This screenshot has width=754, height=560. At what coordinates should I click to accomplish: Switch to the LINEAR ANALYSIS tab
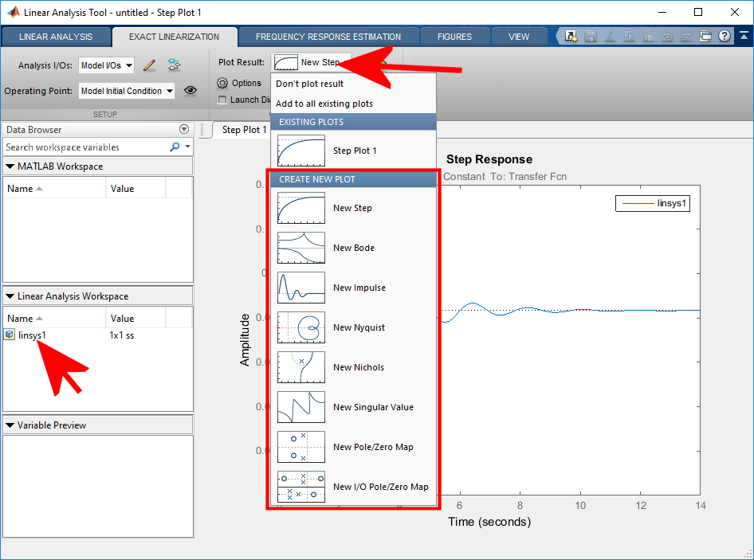[x=56, y=37]
